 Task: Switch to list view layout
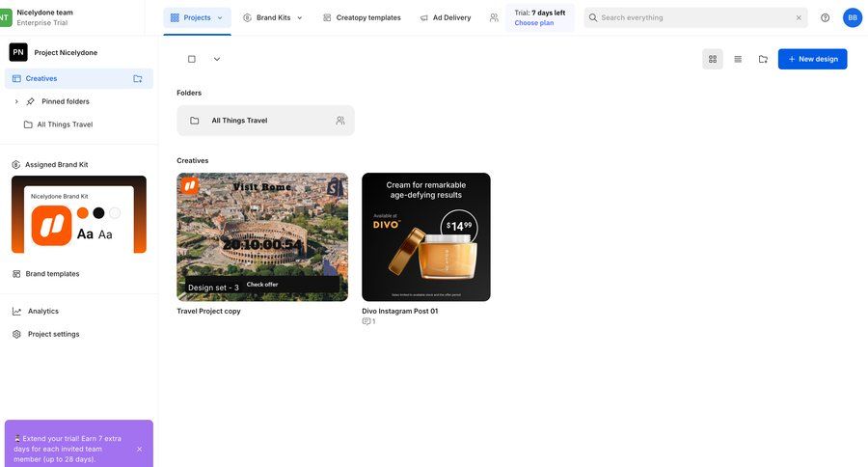click(x=738, y=59)
